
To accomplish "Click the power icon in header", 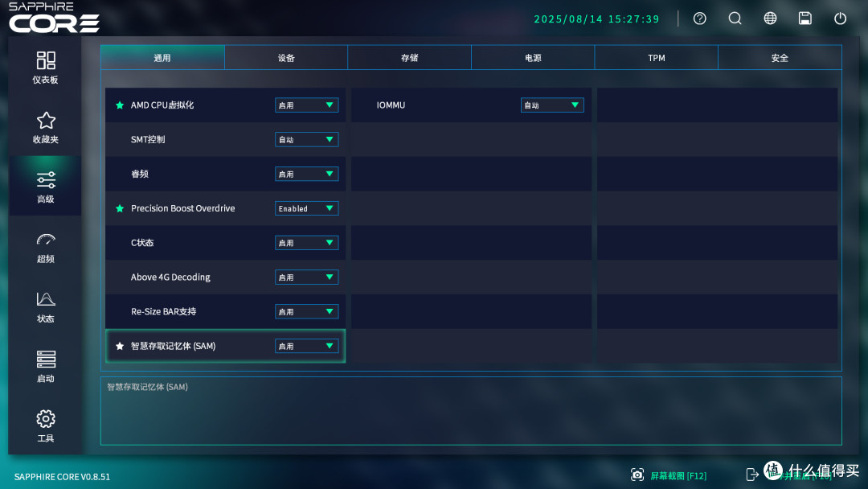I will [x=841, y=18].
